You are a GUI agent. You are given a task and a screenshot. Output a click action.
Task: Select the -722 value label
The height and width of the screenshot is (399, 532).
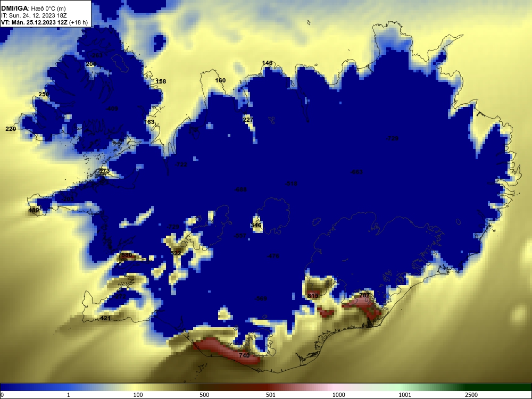click(x=181, y=164)
